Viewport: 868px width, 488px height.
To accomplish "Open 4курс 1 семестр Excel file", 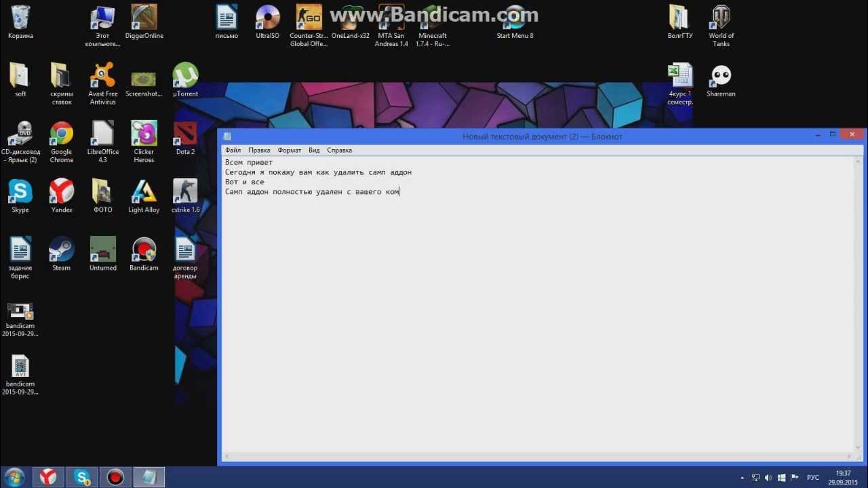I will pos(679,84).
